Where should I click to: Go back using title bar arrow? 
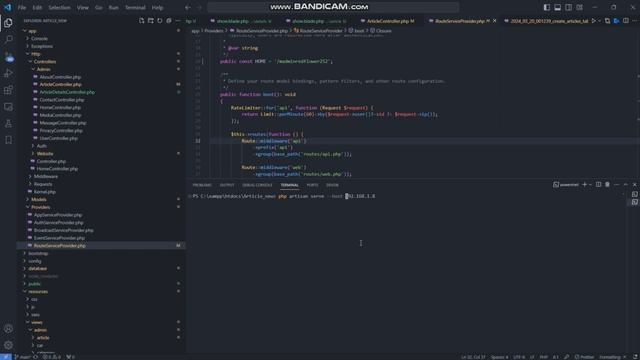tap(187, 7)
